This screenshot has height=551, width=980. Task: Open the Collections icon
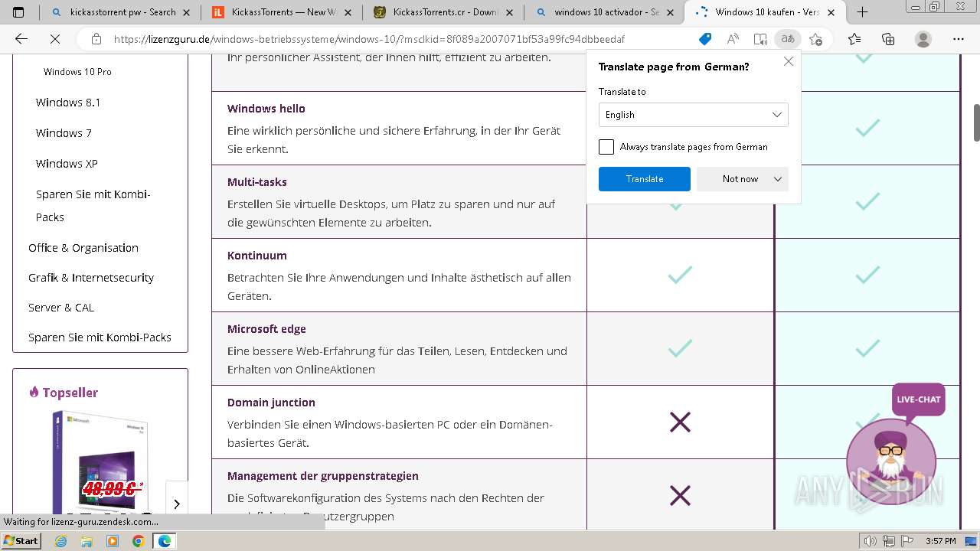(x=888, y=39)
